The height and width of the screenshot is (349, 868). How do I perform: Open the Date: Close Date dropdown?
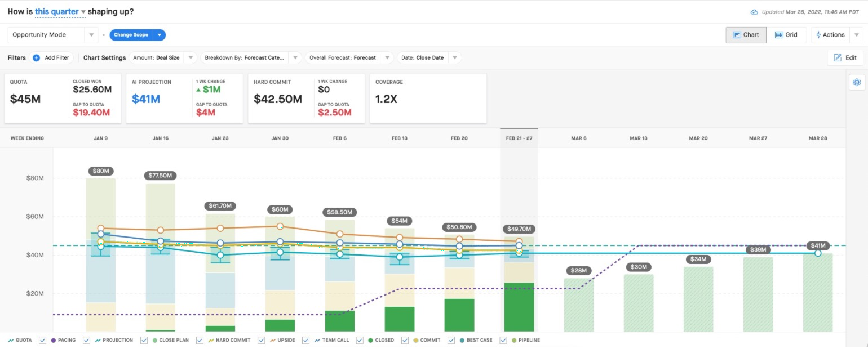pyautogui.click(x=429, y=57)
